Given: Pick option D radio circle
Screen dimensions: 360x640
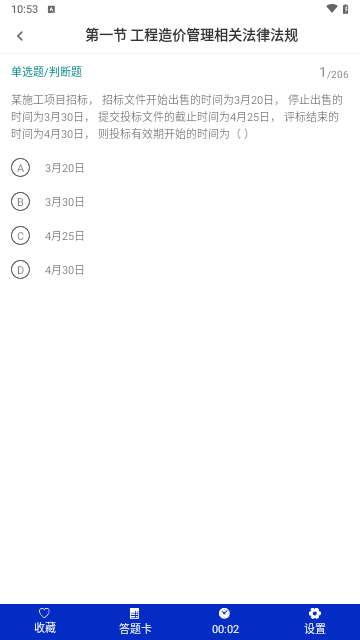Looking at the screenshot, I should [20, 270].
